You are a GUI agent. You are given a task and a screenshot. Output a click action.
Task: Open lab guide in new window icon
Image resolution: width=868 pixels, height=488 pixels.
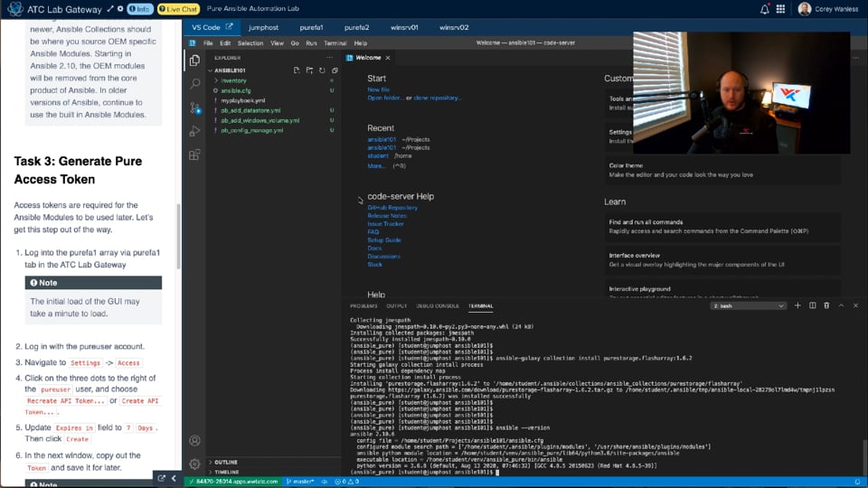coord(161,478)
